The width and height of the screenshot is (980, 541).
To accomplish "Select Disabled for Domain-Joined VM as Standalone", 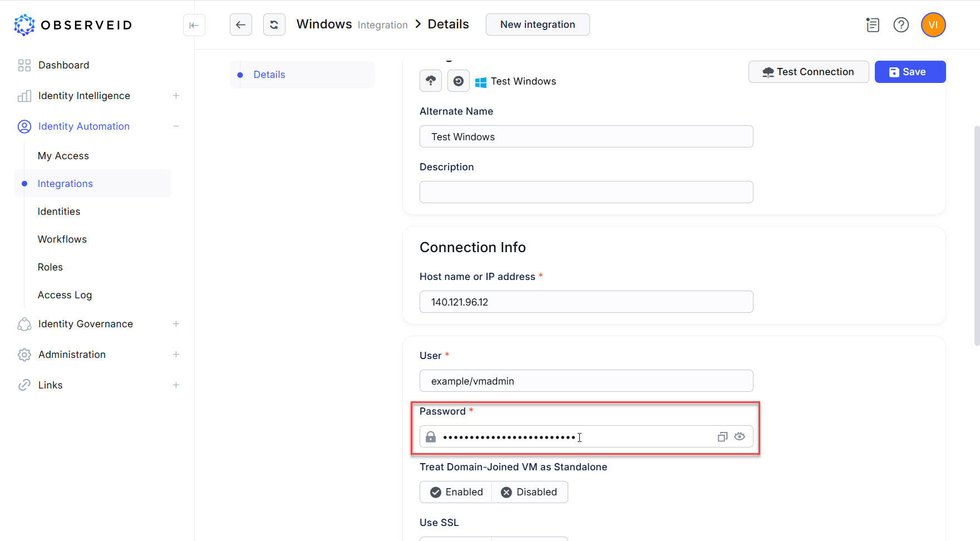I will tap(529, 492).
